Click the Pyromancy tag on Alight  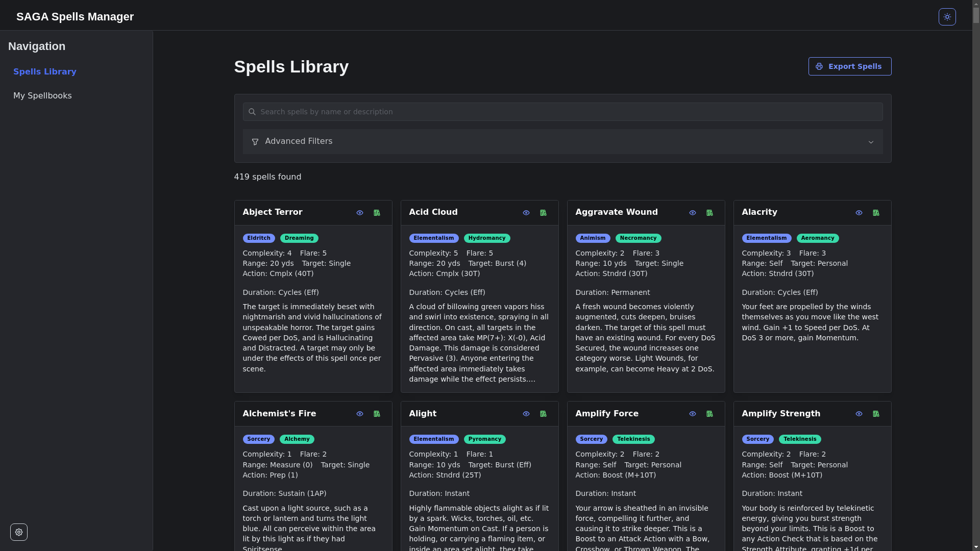pyautogui.click(x=484, y=439)
